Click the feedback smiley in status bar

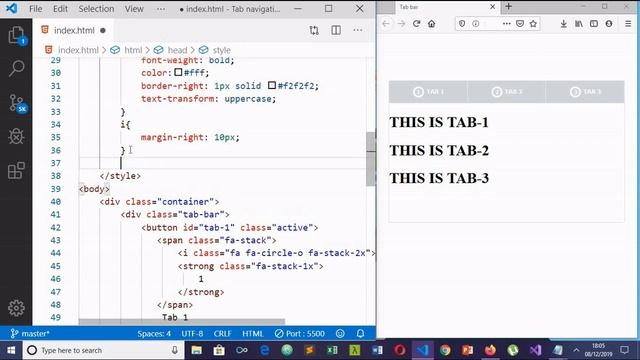(340, 333)
